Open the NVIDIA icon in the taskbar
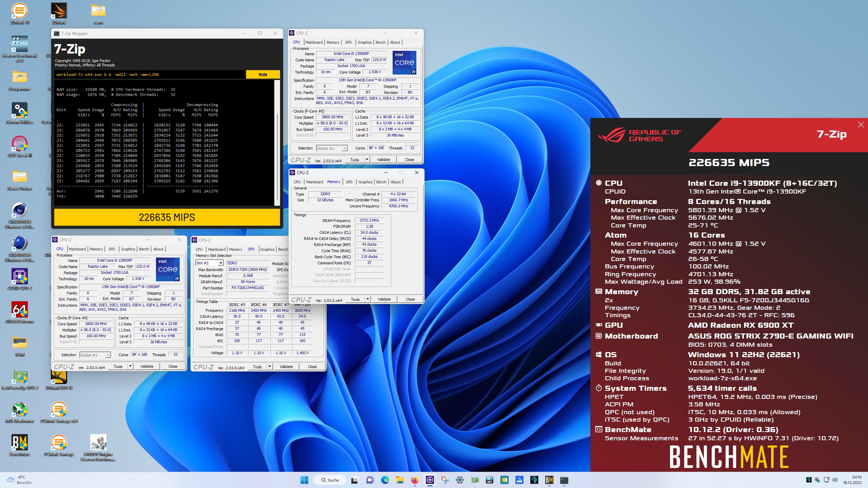 click(x=504, y=480)
